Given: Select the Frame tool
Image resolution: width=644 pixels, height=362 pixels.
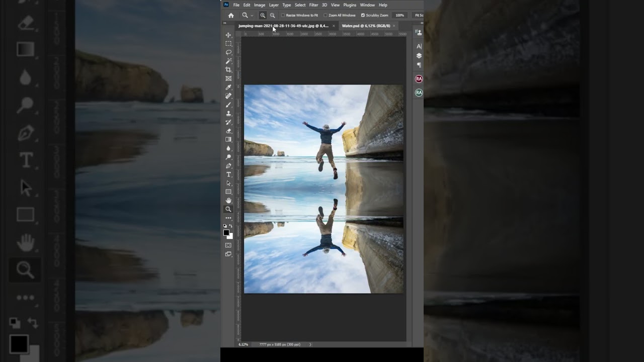Looking at the screenshot, I should [228, 78].
